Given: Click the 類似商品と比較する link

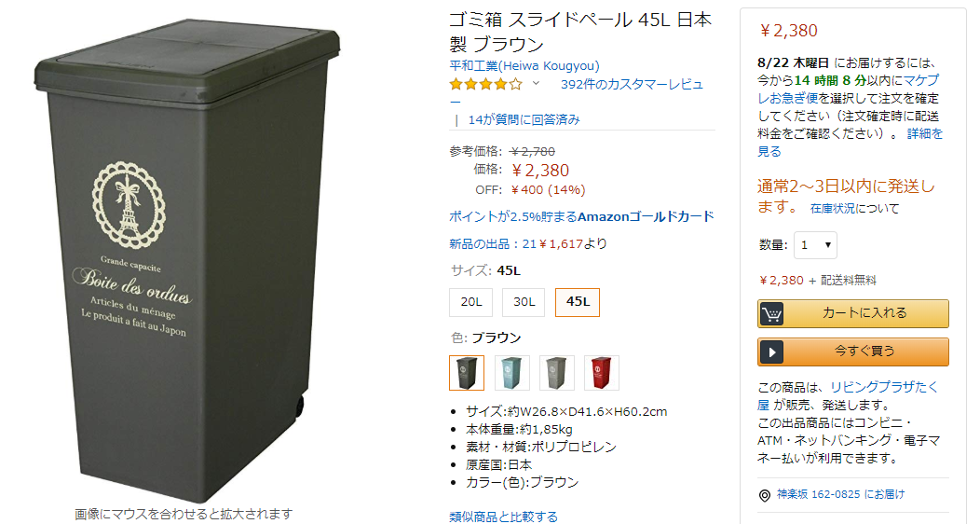Looking at the screenshot, I should [x=503, y=517].
